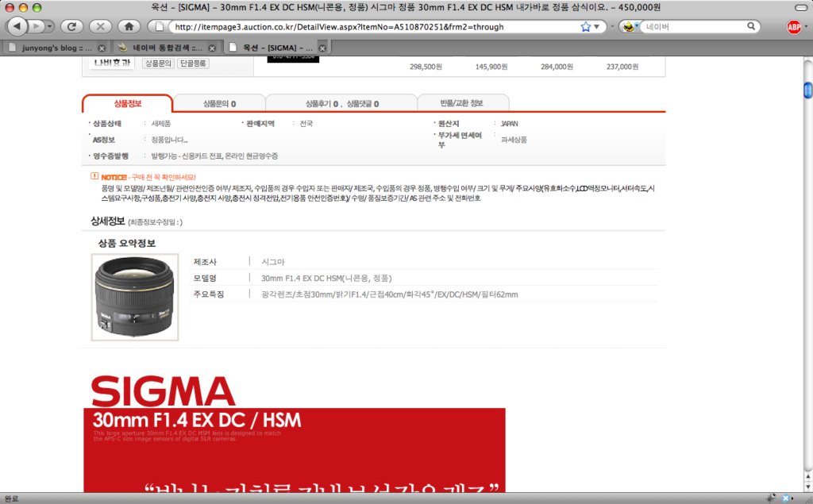
Task: Open the 상품후기 0 . 상품댓글 0 tab
Action: pos(342,104)
